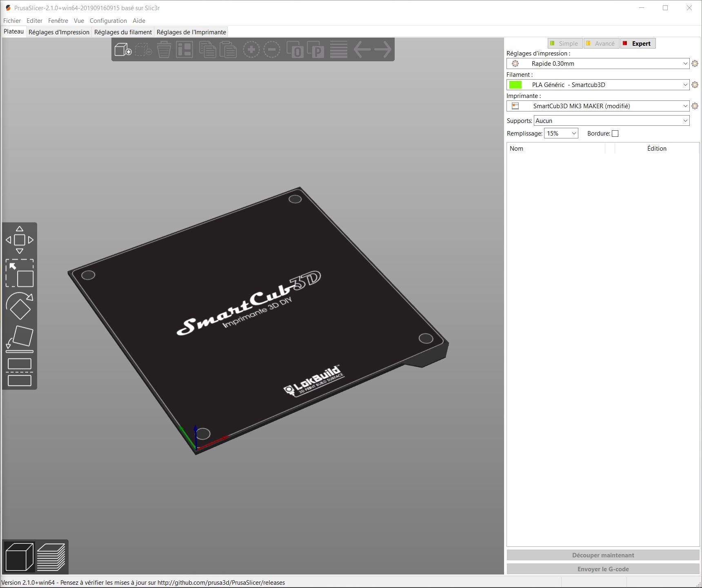702x588 pixels.
Task: Click the Nom column header
Action: [555, 149]
